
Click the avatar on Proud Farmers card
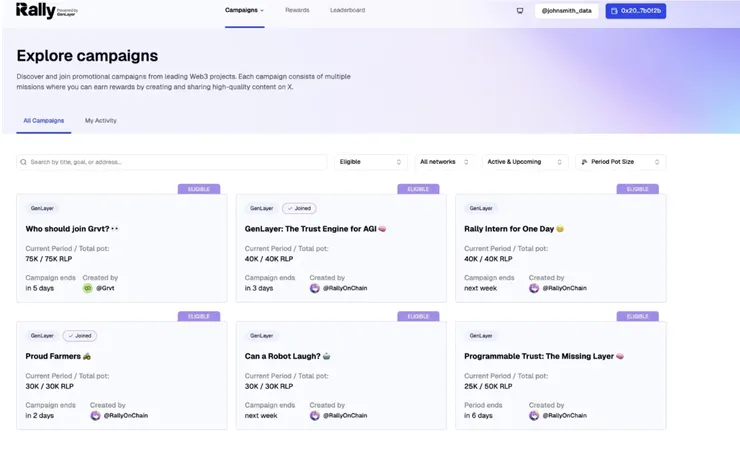[95, 416]
